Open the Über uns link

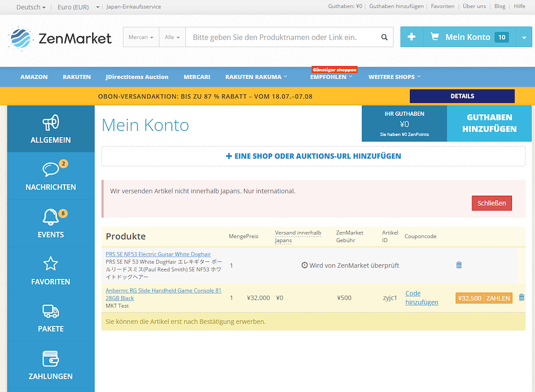[474, 6]
